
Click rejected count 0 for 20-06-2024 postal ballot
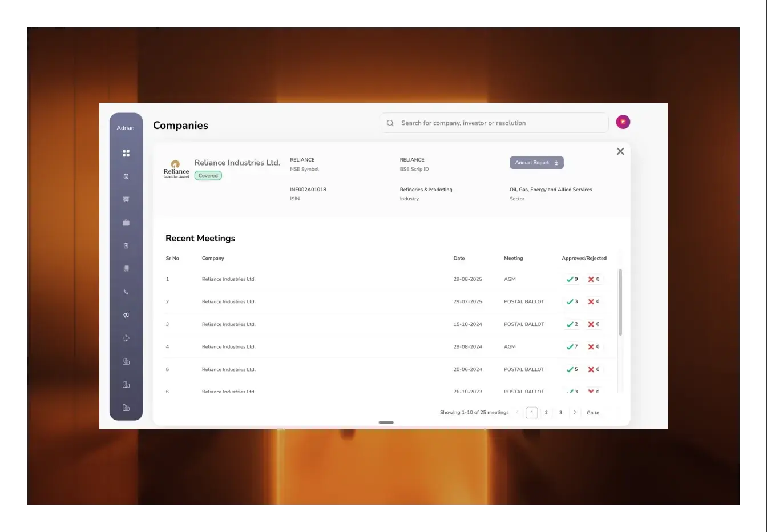tap(594, 369)
